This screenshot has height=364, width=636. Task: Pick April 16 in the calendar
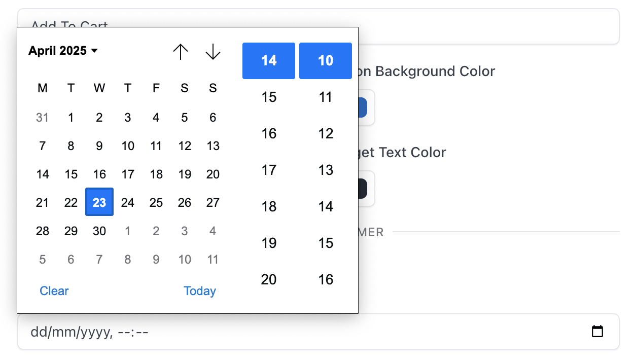point(99,174)
